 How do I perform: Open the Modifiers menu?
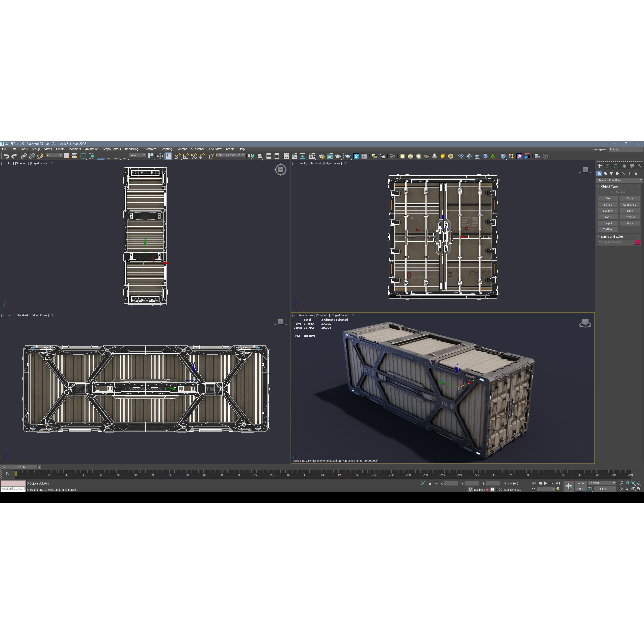click(x=75, y=149)
